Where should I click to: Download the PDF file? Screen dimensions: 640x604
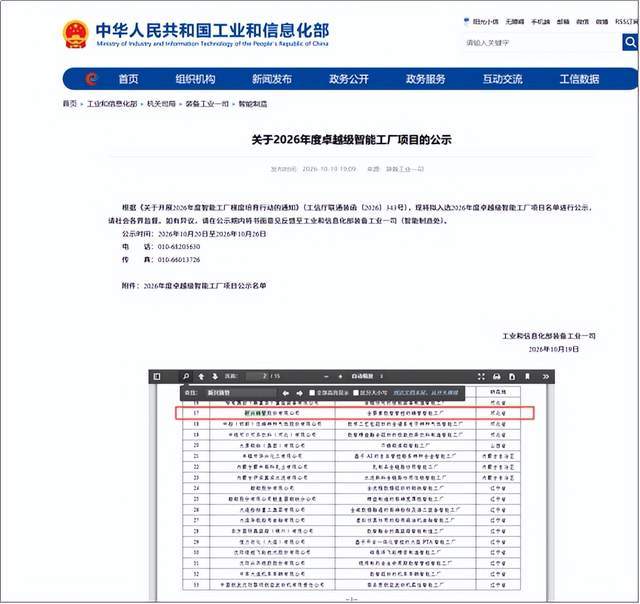click(512, 376)
